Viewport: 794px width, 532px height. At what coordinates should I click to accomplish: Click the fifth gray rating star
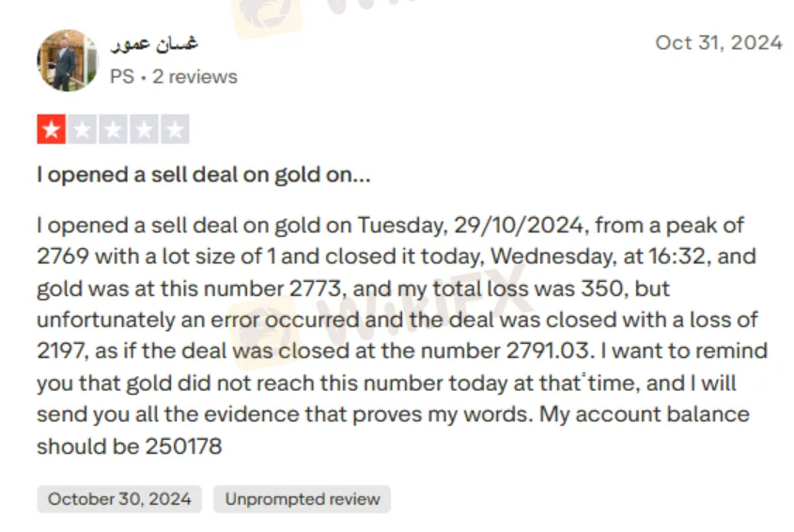click(175, 130)
